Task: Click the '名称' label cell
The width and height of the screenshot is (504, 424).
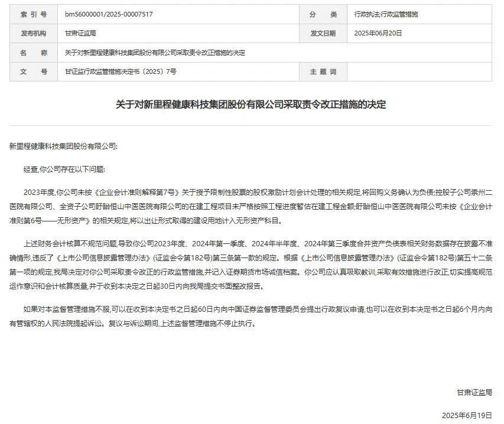Action: pos(34,53)
